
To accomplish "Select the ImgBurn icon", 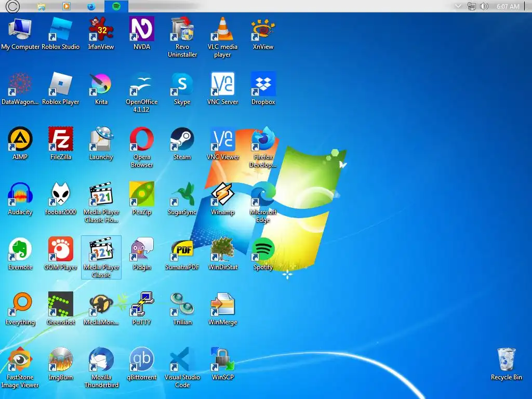I will [60, 364].
